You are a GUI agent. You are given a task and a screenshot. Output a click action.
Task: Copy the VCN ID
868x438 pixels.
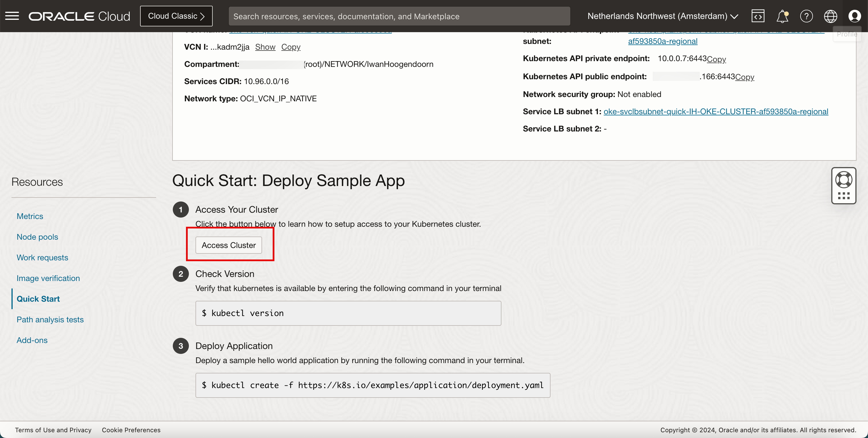tap(290, 47)
